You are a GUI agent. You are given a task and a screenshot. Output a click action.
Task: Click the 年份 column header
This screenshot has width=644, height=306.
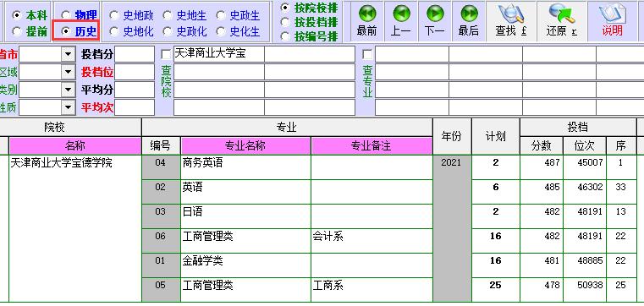click(x=452, y=137)
